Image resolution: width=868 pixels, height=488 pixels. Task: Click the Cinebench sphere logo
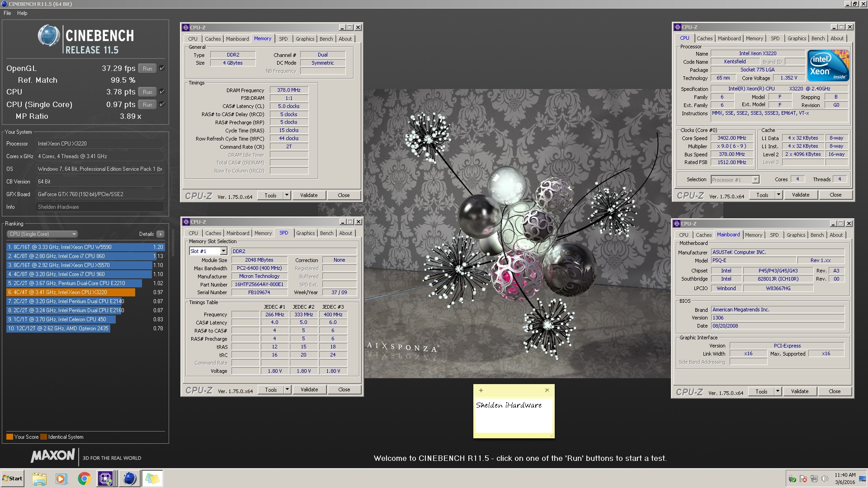pos(49,36)
